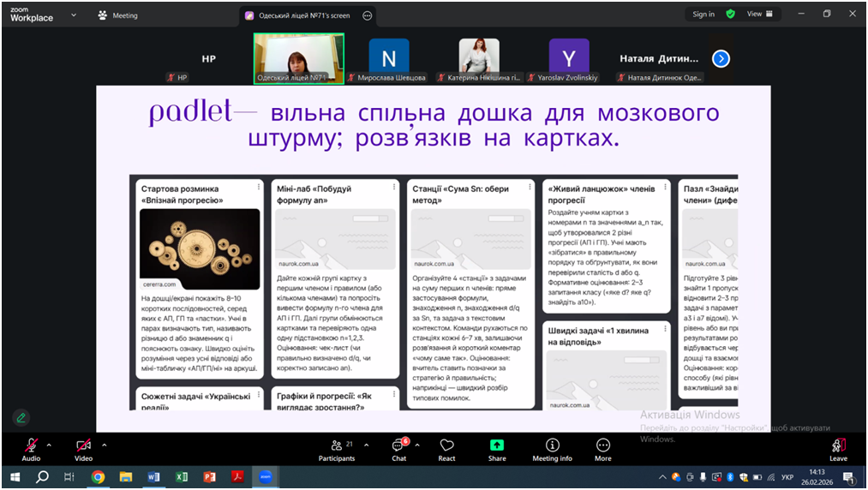The width and height of the screenshot is (868, 490).
Task: Open the Chat panel
Action: (x=398, y=449)
